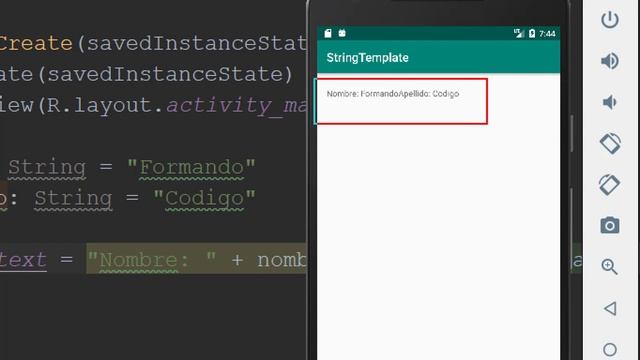Click the SD card icon in phone status bar
Image resolution: width=640 pixels, height=360 pixels.
point(328,33)
